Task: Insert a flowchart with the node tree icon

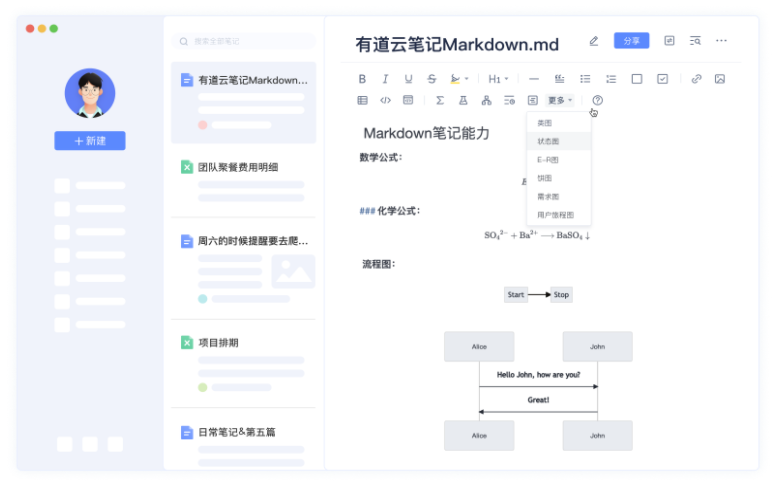Action: pyautogui.click(x=486, y=101)
